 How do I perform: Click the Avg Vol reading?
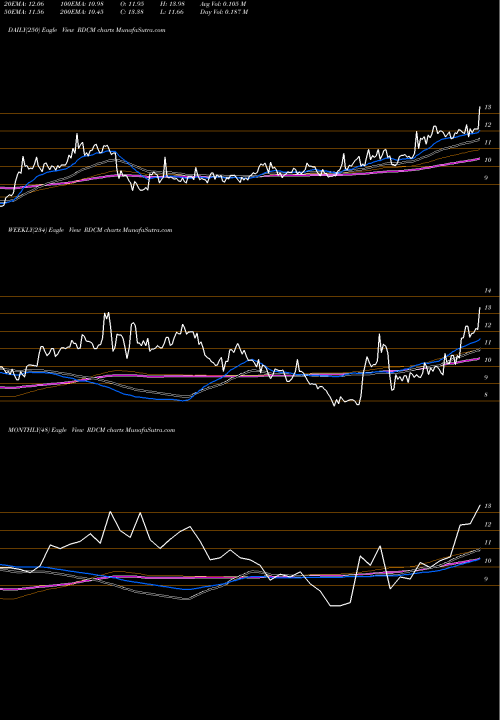click(x=223, y=4)
